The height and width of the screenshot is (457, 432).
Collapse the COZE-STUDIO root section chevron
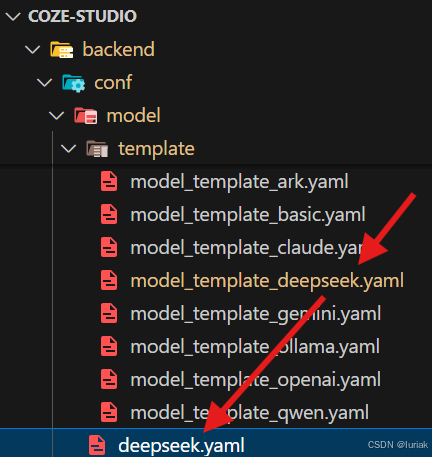pos(13,17)
